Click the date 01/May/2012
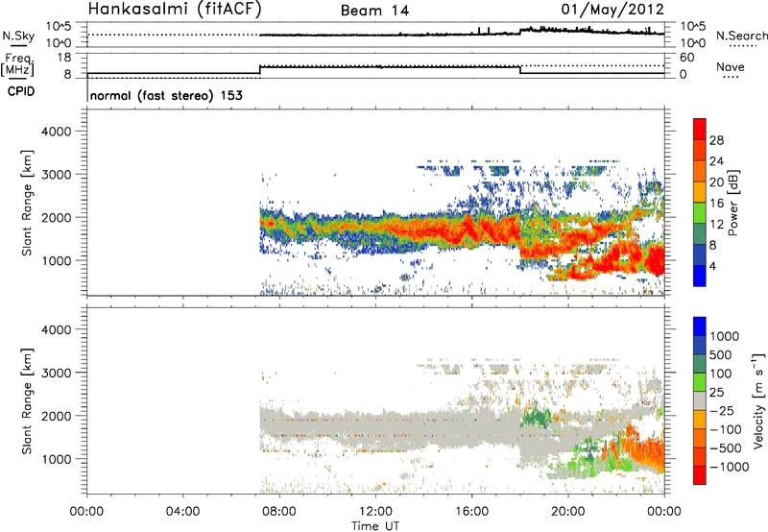768x532 pixels. (612, 10)
